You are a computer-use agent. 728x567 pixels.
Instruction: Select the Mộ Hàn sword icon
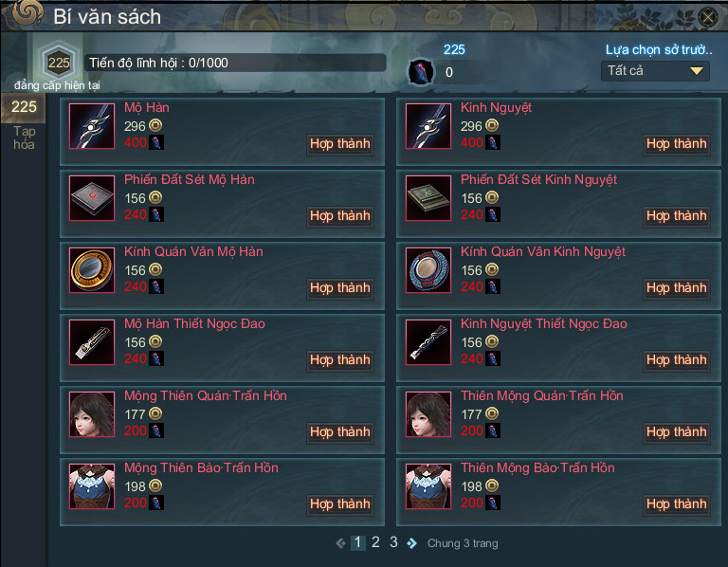92,126
